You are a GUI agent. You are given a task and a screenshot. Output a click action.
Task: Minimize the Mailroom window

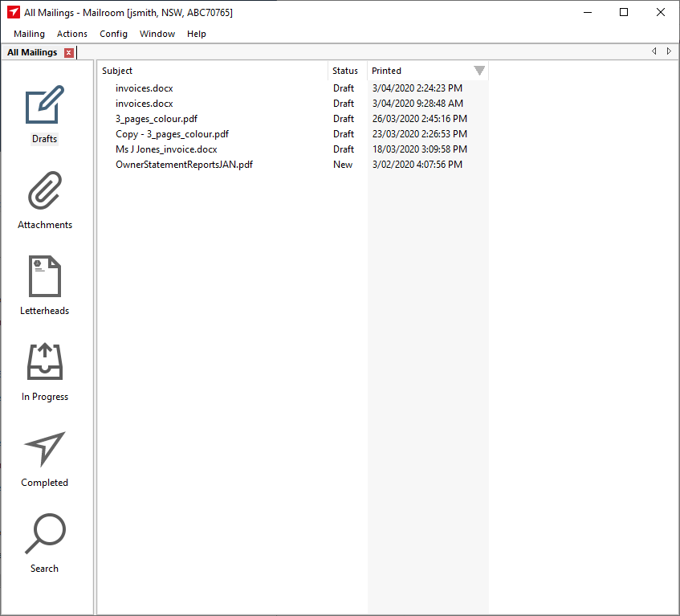tap(588, 12)
